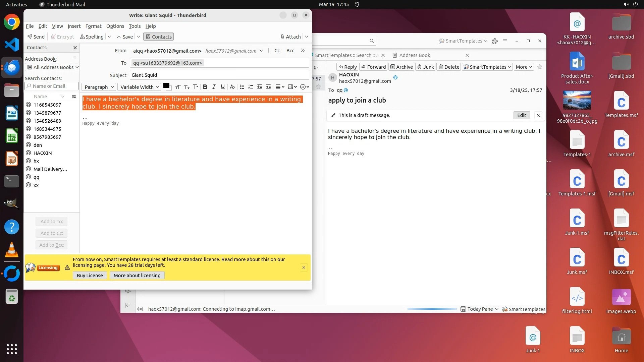Click the Attach paperclip button
Screen dimensions: 644x362
(x=290, y=37)
